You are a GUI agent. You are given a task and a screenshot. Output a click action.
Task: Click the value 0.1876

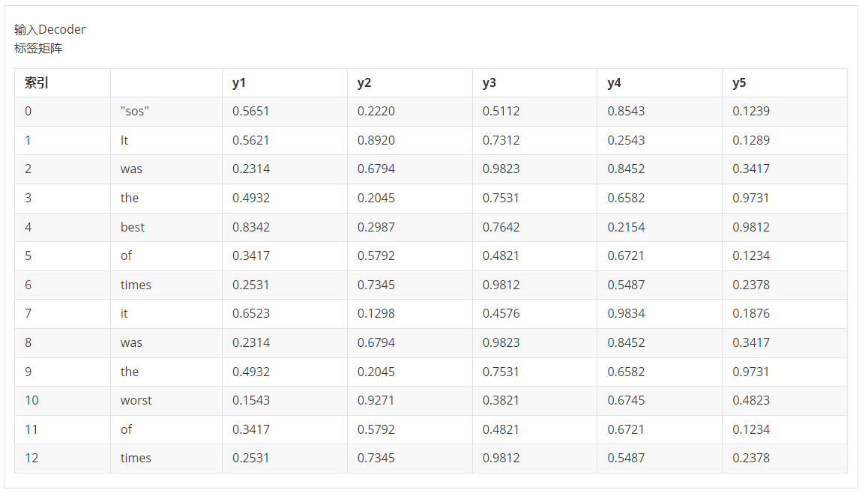751,313
